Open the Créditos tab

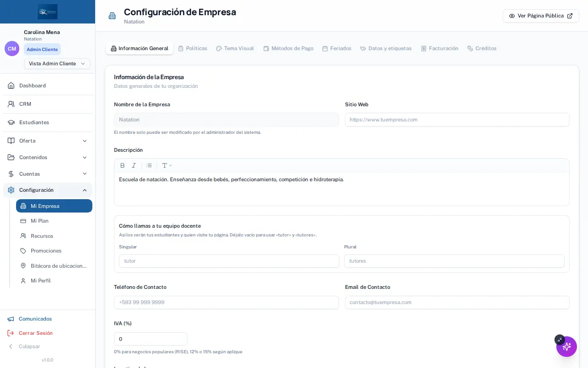482,48
